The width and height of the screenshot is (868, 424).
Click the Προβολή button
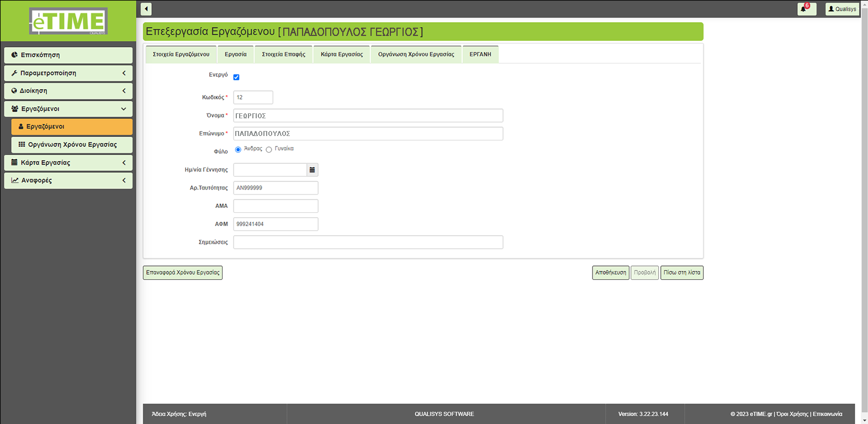[x=645, y=273]
